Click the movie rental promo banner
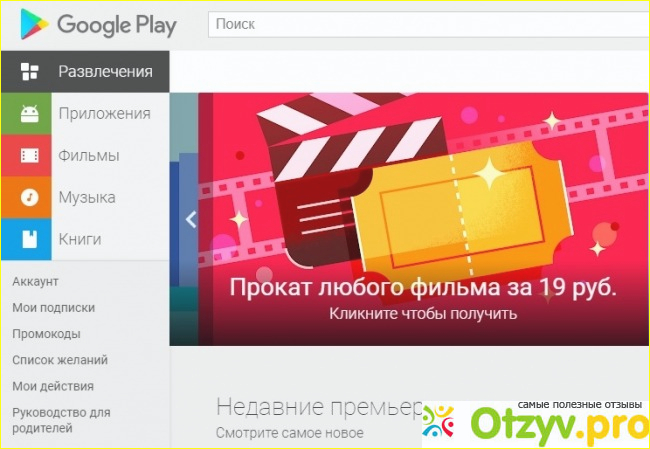Image resolution: width=650 pixels, height=449 pixels. [420, 219]
